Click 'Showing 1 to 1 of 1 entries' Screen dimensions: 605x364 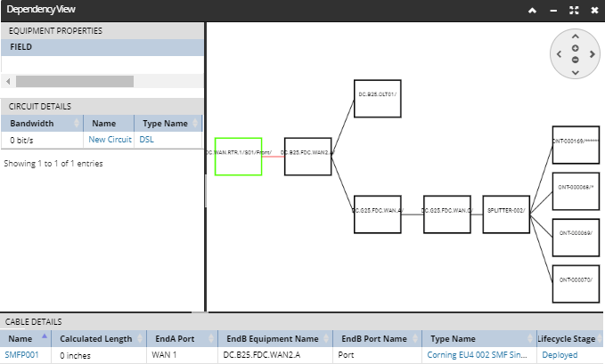tap(53, 164)
